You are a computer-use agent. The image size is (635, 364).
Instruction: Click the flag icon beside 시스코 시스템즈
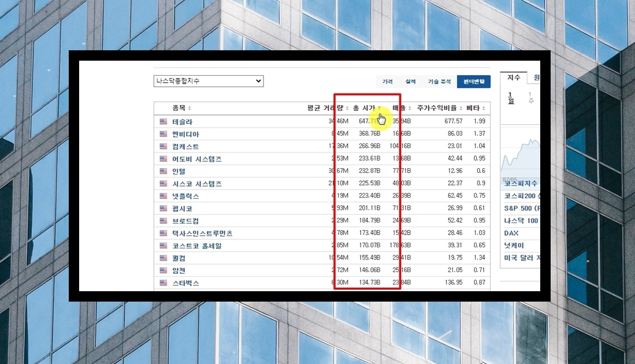(163, 183)
